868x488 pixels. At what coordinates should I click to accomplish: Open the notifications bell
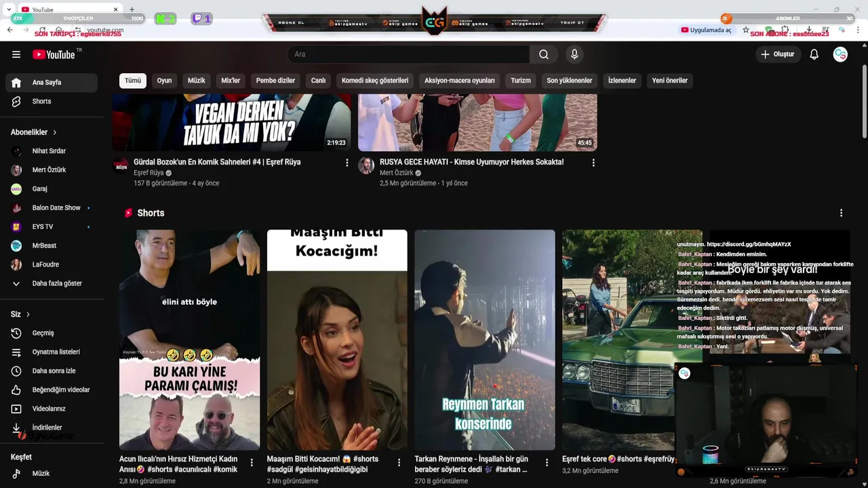814,54
